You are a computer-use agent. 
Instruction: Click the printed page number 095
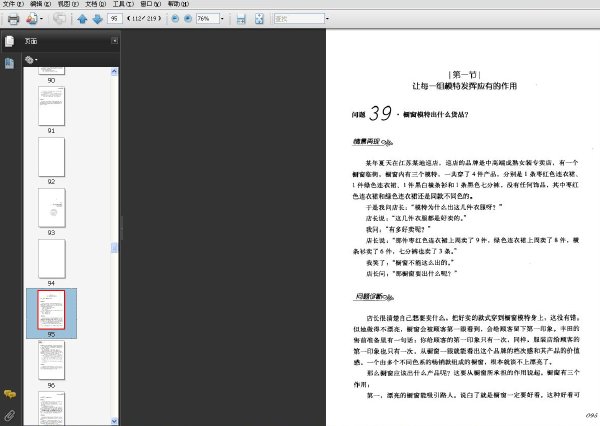point(592,415)
